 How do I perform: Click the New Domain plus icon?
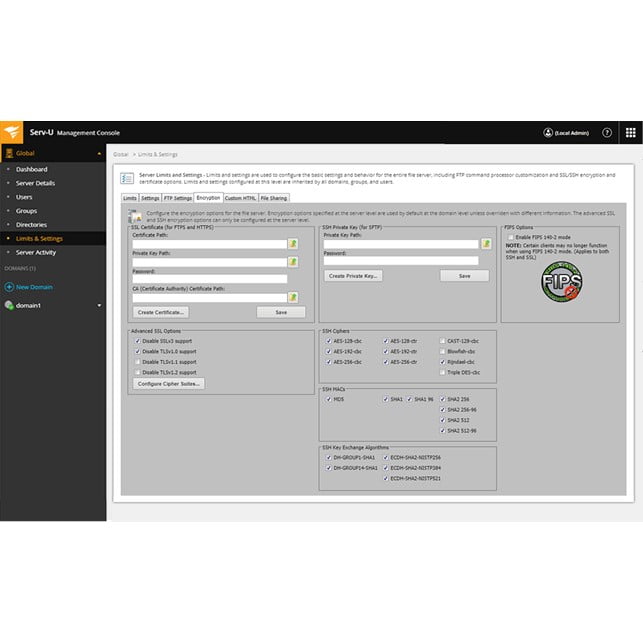tap(9, 287)
